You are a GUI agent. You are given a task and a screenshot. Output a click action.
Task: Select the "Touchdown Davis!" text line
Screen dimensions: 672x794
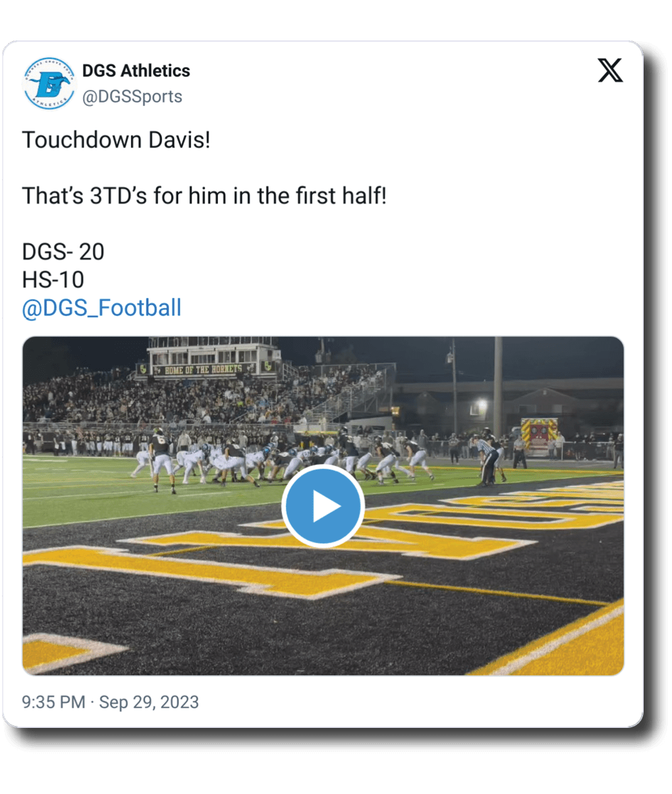(116, 140)
